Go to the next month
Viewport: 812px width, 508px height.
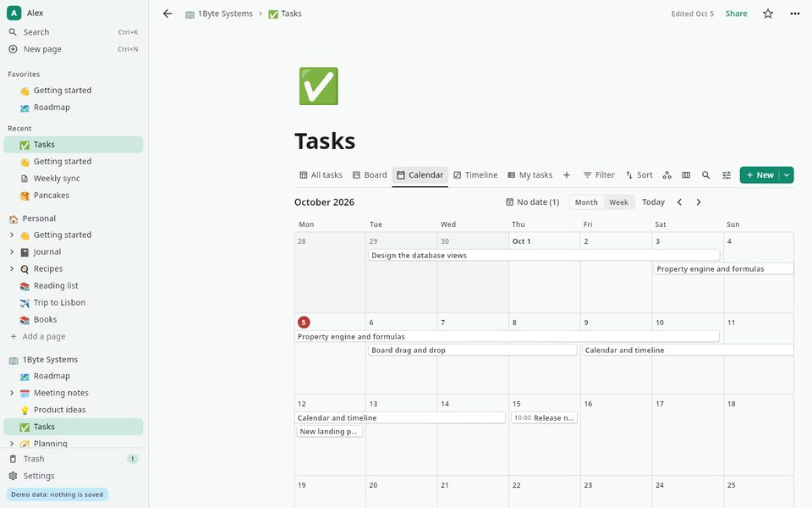point(699,202)
